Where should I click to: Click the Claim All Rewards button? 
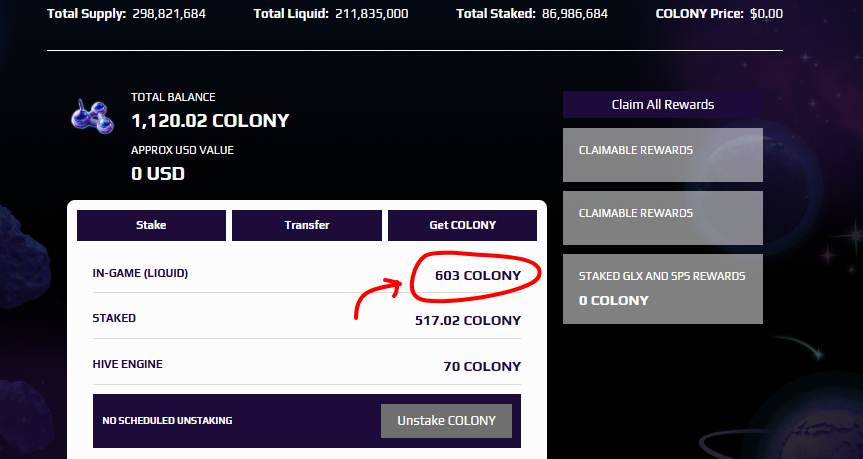pyautogui.click(x=662, y=104)
